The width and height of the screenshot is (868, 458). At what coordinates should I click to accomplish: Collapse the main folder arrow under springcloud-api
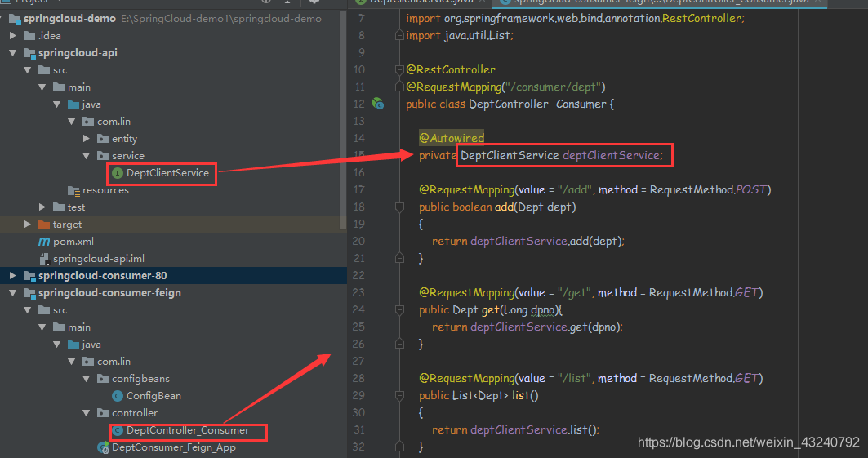pos(42,87)
